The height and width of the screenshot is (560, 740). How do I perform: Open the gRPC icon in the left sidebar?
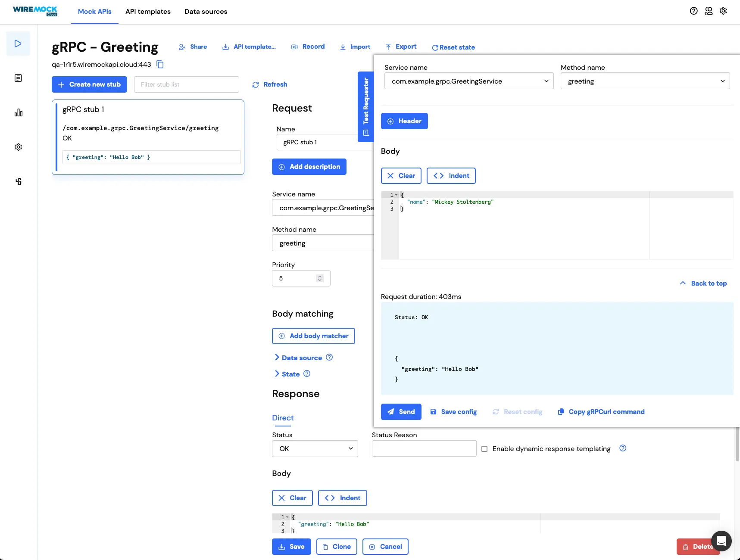[x=18, y=181]
